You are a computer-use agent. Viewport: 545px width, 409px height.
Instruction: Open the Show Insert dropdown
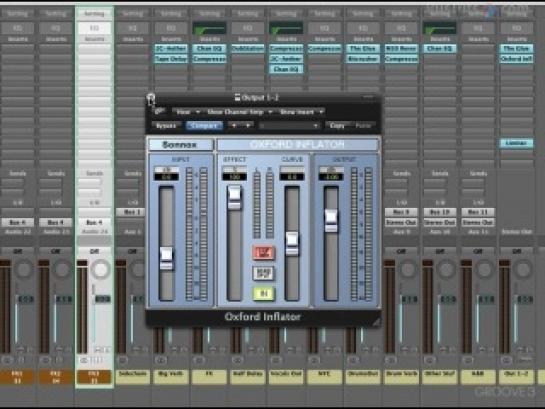301,112
